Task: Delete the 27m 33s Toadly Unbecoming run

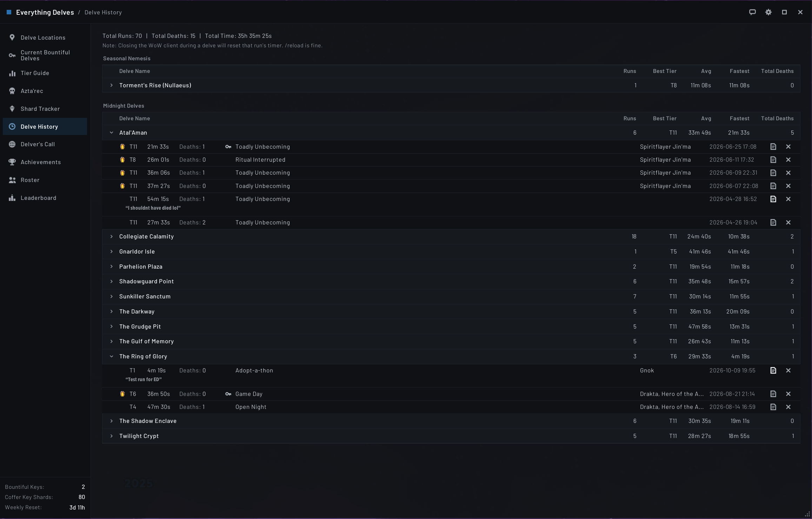Action: pos(788,222)
